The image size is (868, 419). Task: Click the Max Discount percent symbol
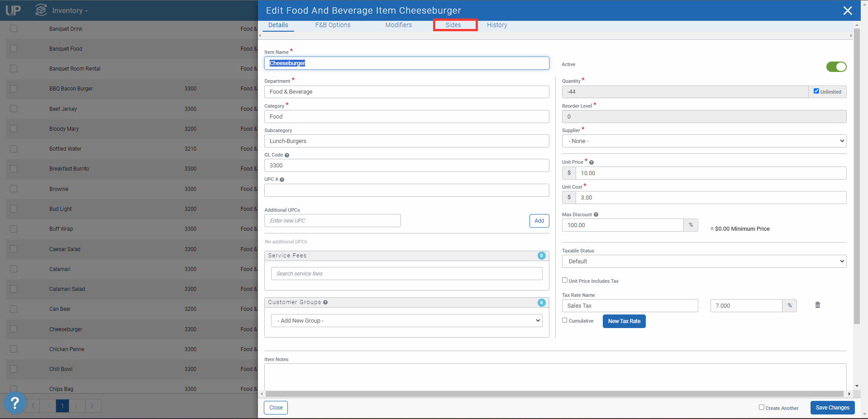click(x=691, y=225)
